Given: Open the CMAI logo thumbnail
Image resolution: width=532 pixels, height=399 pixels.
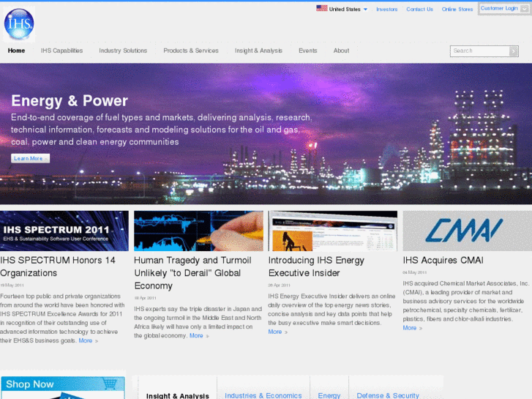Looking at the screenshot, I should tap(467, 231).
